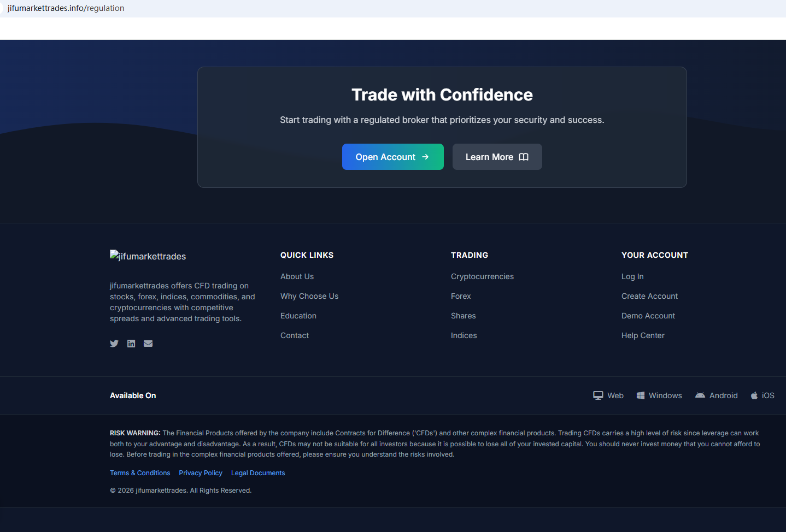Click the RISK WARNING paragraph

click(x=435, y=444)
